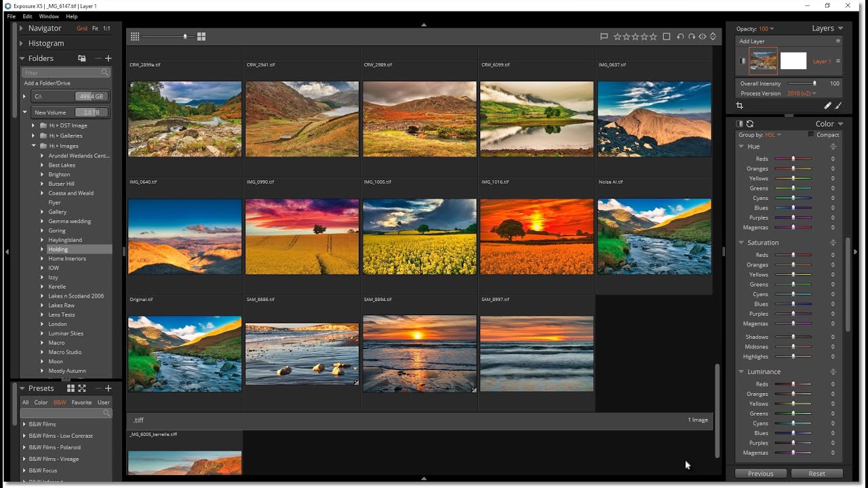The image size is (868, 488).
Task: Open Group by HSL dropdown
Action: (x=773, y=135)
